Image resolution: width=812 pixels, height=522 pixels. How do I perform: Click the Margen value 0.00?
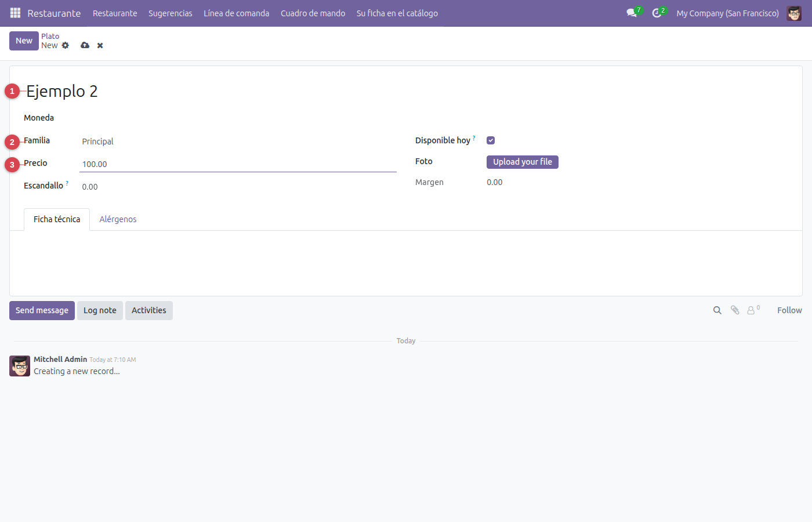tap(495, 182)
